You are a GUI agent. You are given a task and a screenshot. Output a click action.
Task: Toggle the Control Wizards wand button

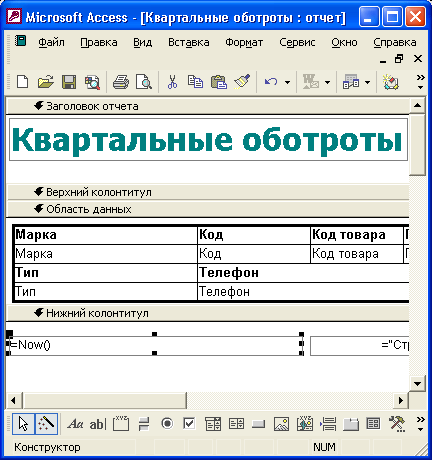[46, 424]
